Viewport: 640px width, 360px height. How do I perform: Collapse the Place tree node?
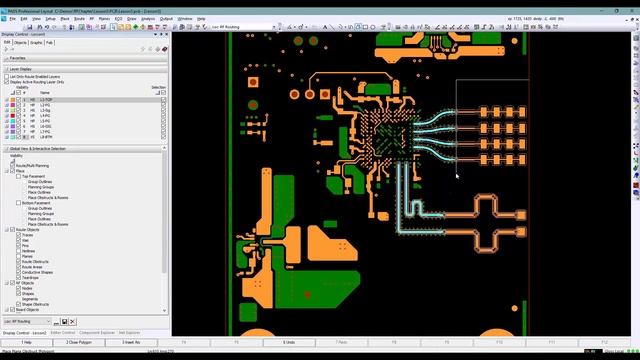(7, 171)
